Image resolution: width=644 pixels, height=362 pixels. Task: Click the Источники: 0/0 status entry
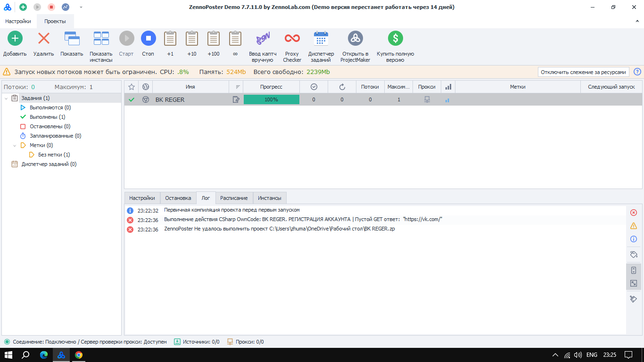tap(197, 342)
